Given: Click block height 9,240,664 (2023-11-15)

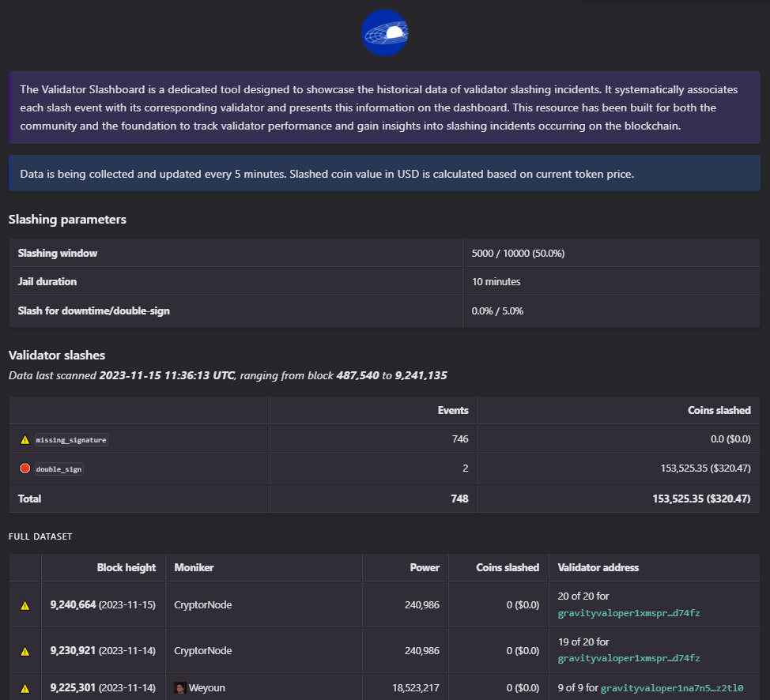Looking at the screenshot, I should [103, 604].
